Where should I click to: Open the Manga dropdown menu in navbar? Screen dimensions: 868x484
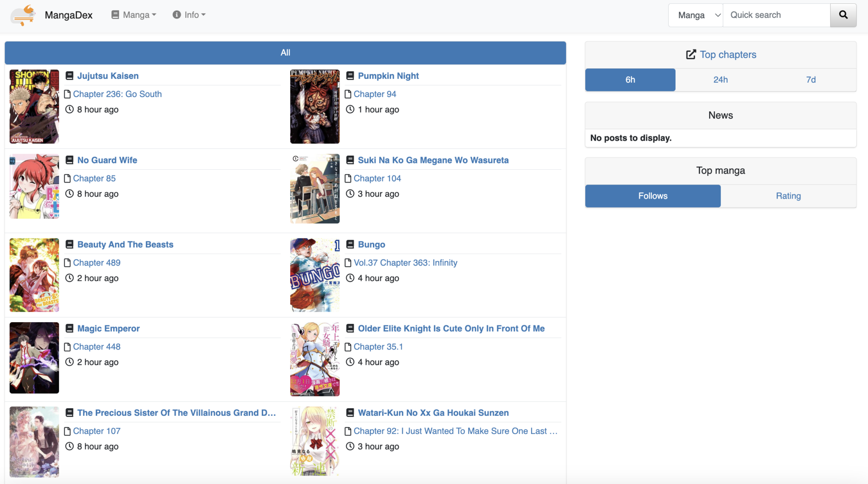pos(134,15)
